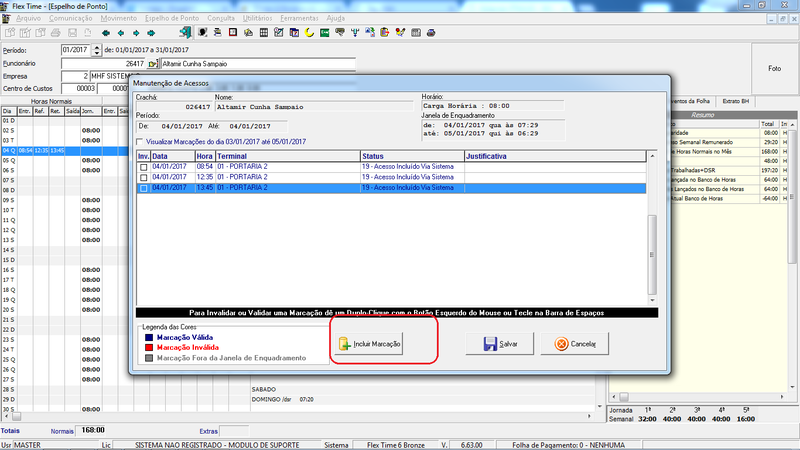Viewport: 800px width, 450px height.
Task: Check the Inv. box for 13:45 marking
Action: click(143, 188)
